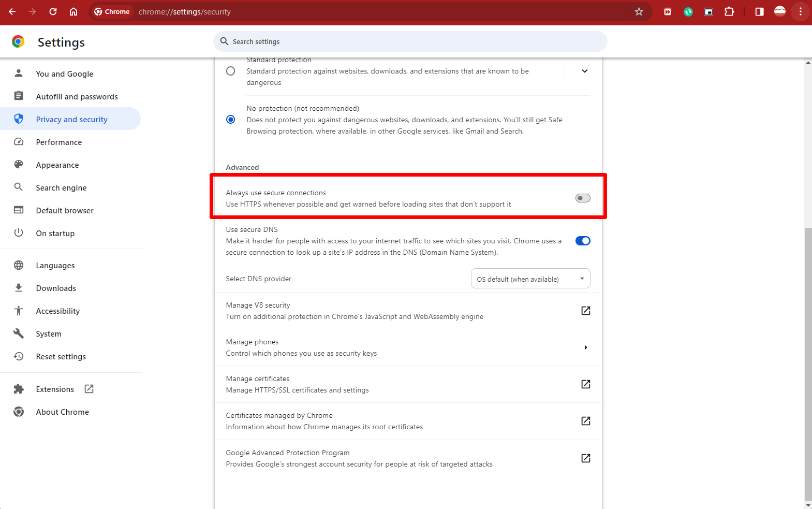812x509 pixels.
Task: Open Google Advanced Protection Program row
Action: [408, 458]
